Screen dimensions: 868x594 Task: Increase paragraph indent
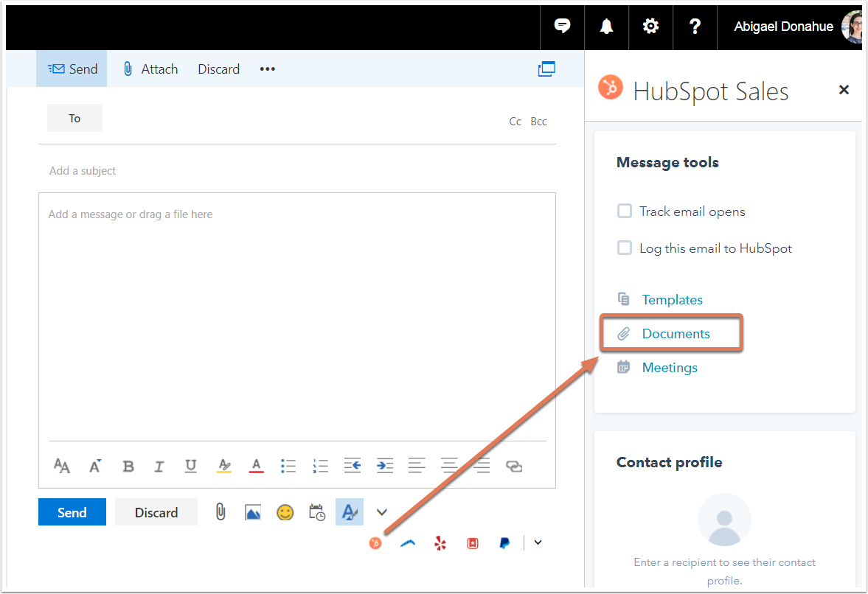click(x=385, y=467)
